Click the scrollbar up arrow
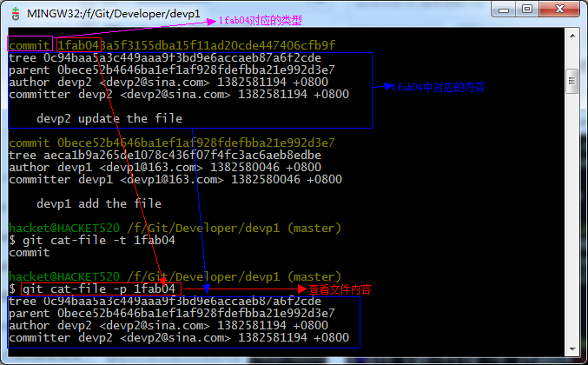The height and width of the screenshot is (365, 588). [572, 36]
